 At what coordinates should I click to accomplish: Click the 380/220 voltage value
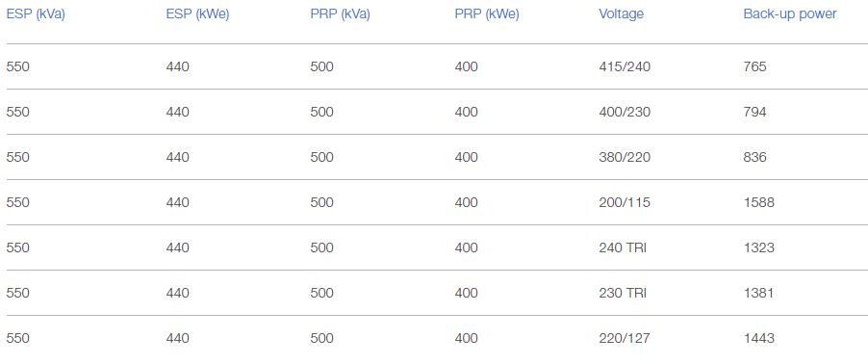[625, 158]
